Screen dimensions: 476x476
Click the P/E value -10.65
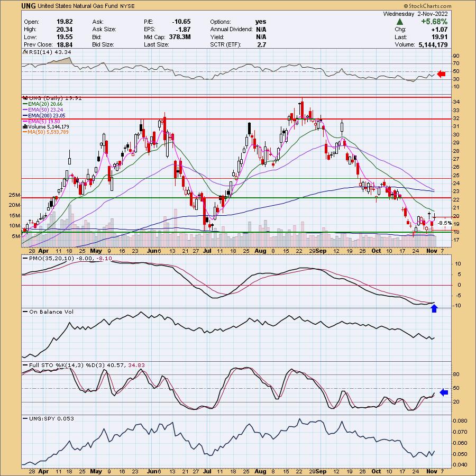click(181, 22)
